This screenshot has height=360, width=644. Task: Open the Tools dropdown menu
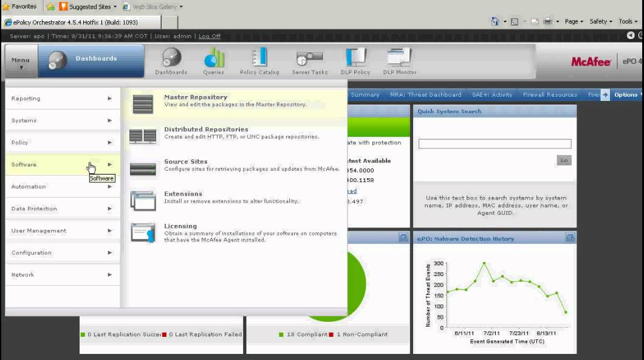628,21
